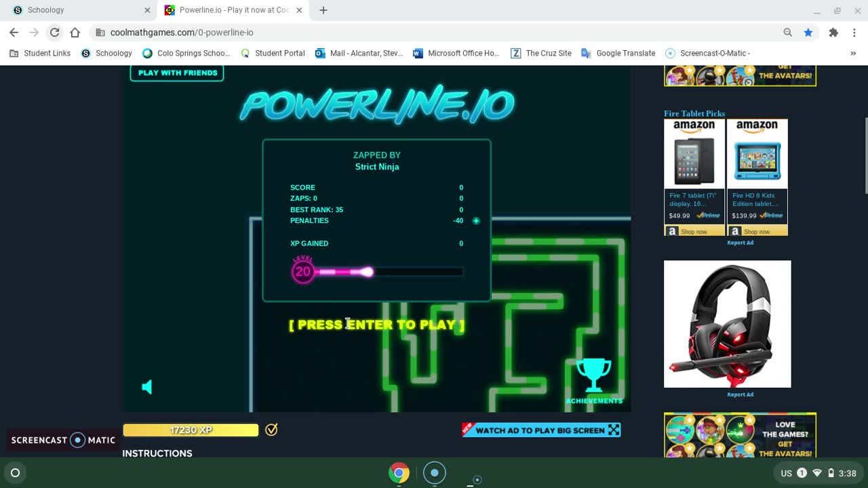Toggle the Screencast recording button in the shelf
Screen dimensions: 868x488
point(434,472)
